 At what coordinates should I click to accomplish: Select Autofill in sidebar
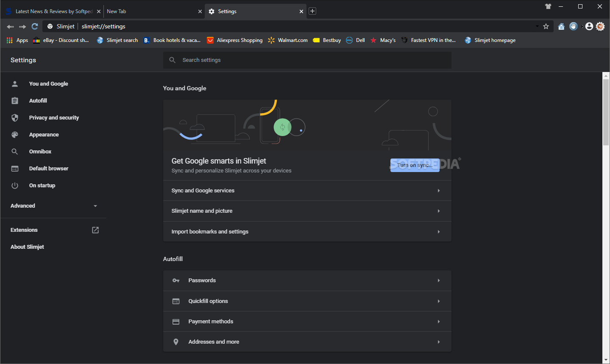pyautogui.click(x=38, y=101)
